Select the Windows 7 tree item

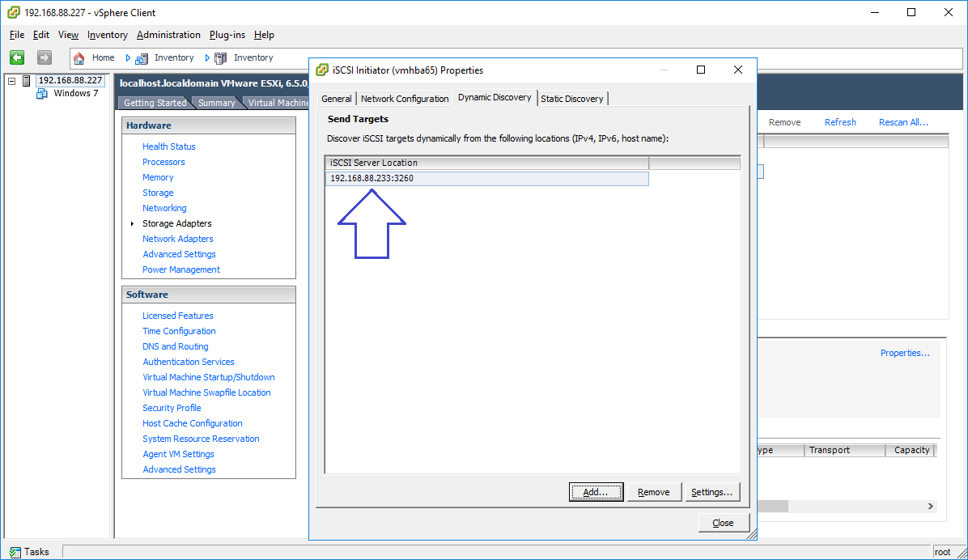pos(76,93)
